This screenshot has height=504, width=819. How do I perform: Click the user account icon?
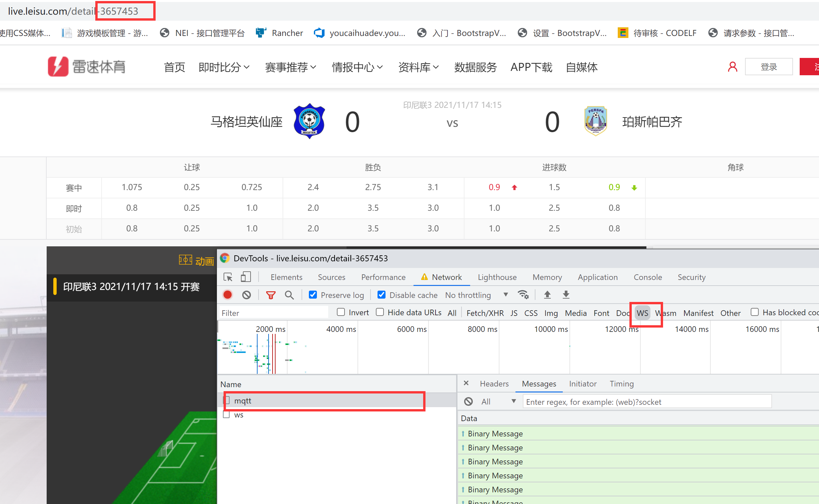[x=732, y=67]
